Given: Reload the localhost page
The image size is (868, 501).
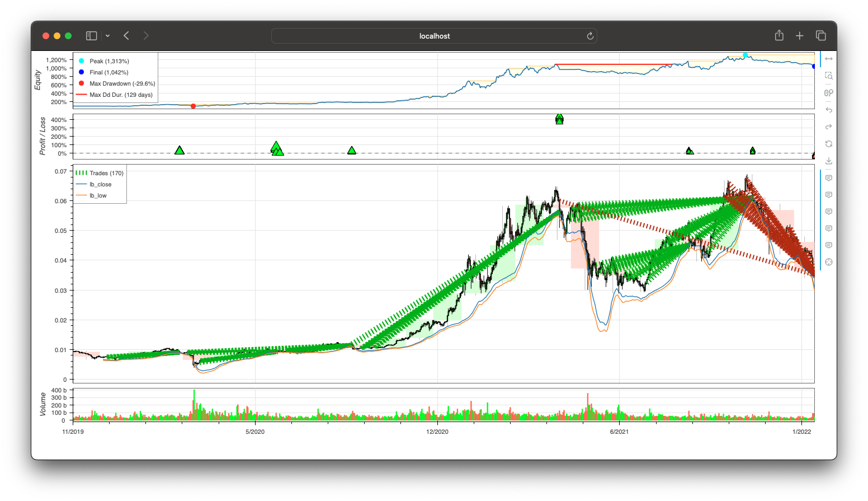Looking at the screenshot, I should pos(589,36).
